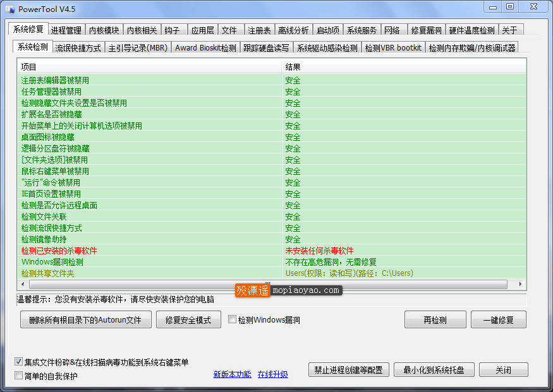Select the 逻辑分区盘符被隐藏 row
553x392 pixels.
point(272,148)
